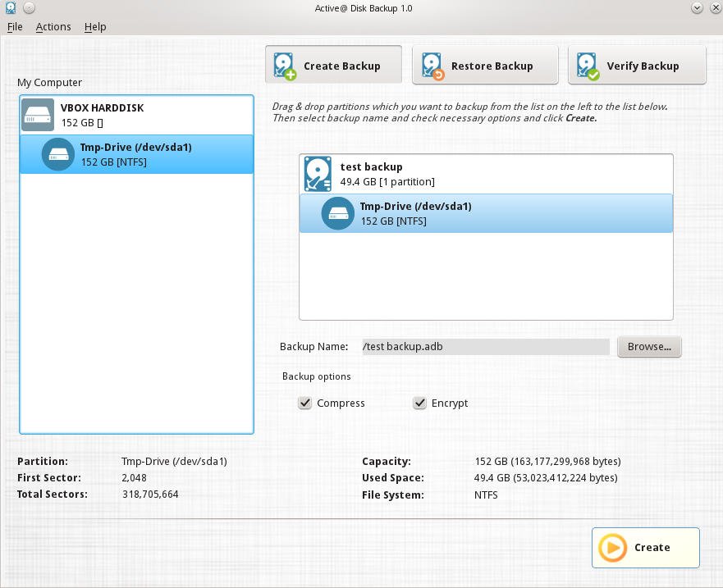Screen dimensions: 723x588
Task: Click the Restore Backup disk icon
Action: pyautogui.click(x=432, y=64)
